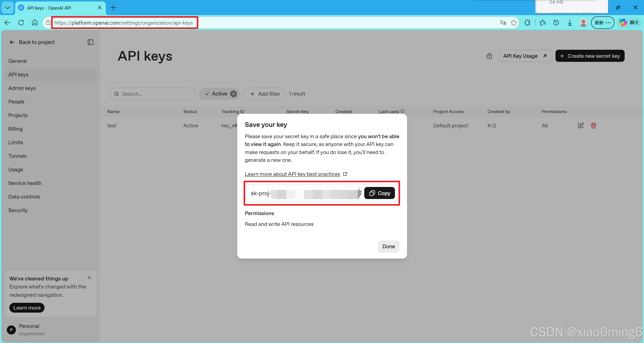Open the Copilot 聊天 chat button

point(629,23)
